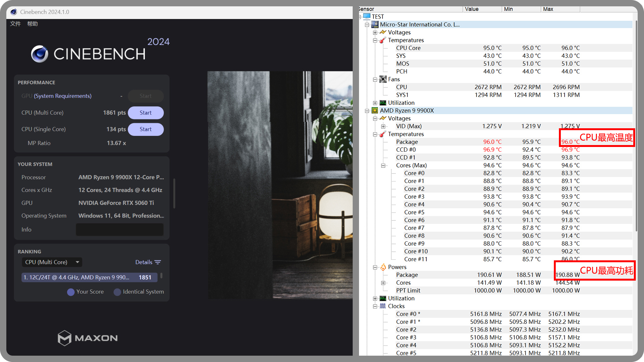Click the Micro-Star motherboard icon
The image size is (644, 362).
click(375, 24)
